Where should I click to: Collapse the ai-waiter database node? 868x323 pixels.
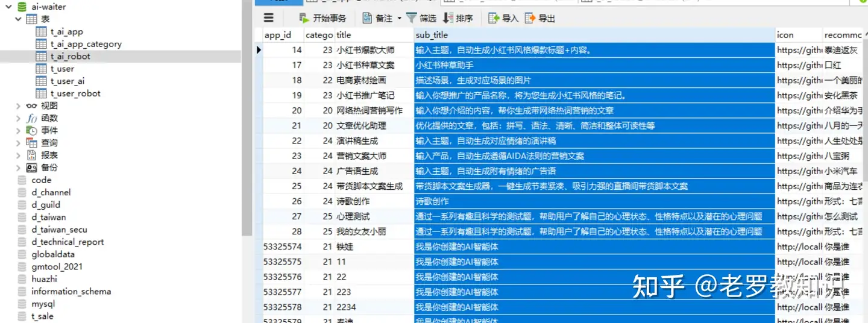(x=8, y=7)
